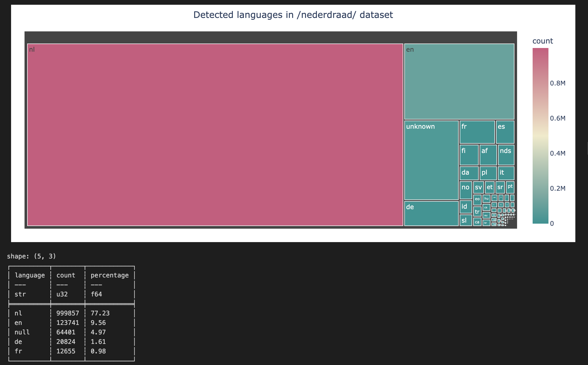Viewport: 588px width, 365px height.
Task: Select the fi language tile
Action: [x=469, y=155]
